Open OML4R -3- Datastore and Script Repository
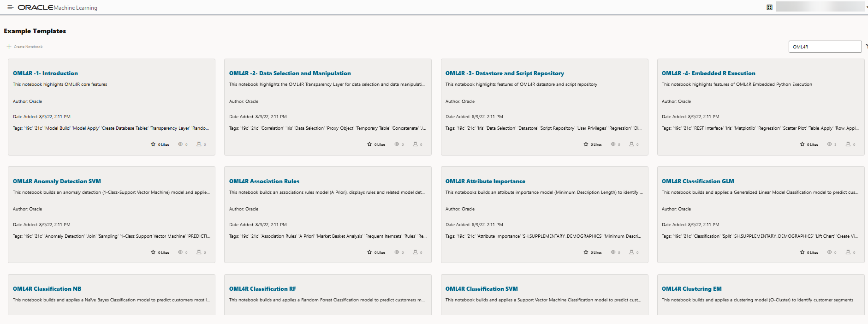Screen dimensions: 868x324 505,73
